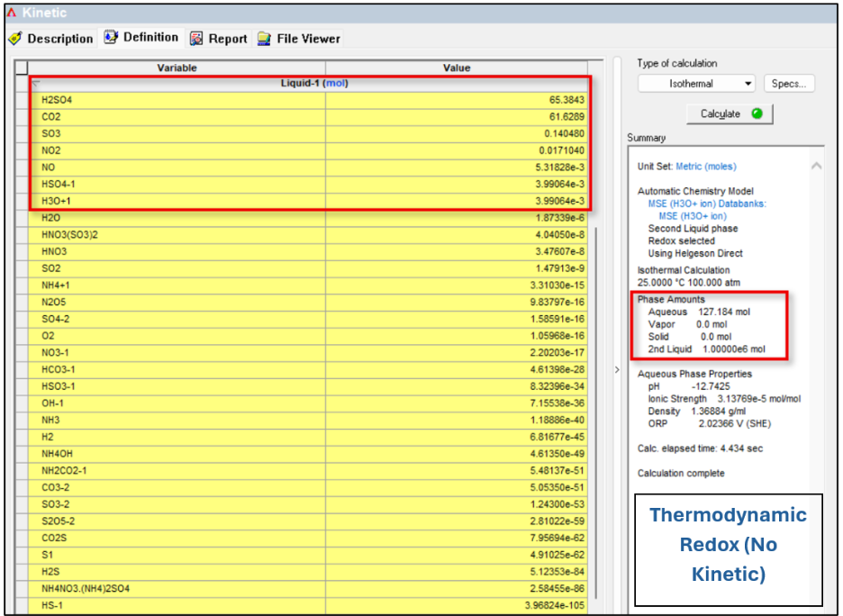Open the Isothermal calculation type dropdown
Screen dimensions: 843x616
(697, 84)
